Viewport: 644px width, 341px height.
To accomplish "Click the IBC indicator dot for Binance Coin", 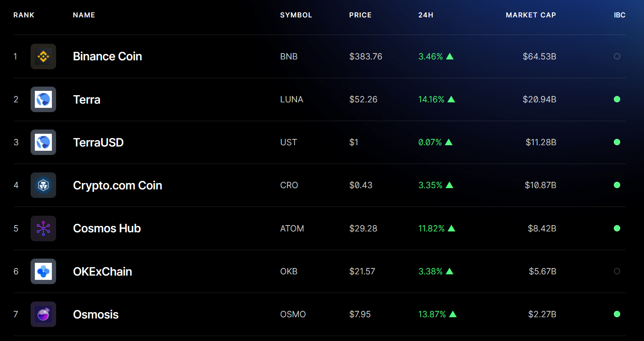I will pyautogui.click(x=617, y=56).
